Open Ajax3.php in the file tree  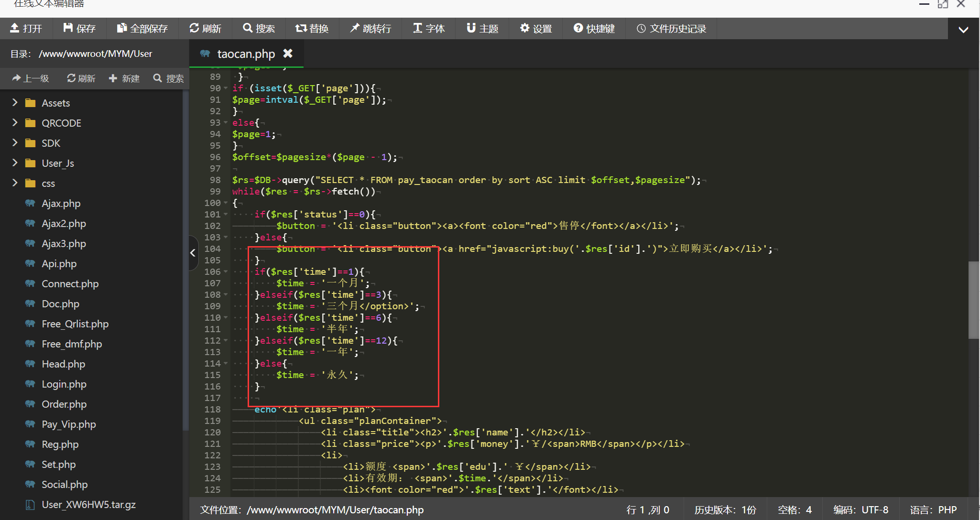point(64,243)
